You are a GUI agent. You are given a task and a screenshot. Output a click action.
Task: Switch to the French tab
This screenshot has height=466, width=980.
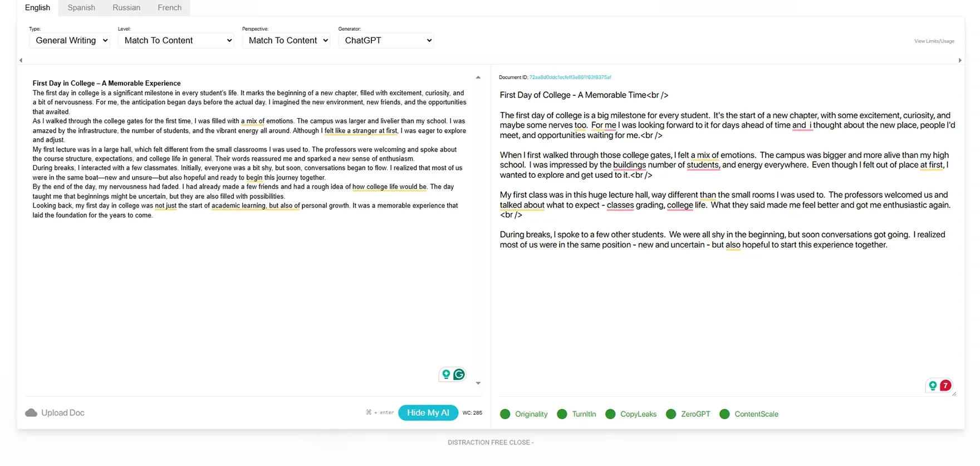tap(170, 8)
